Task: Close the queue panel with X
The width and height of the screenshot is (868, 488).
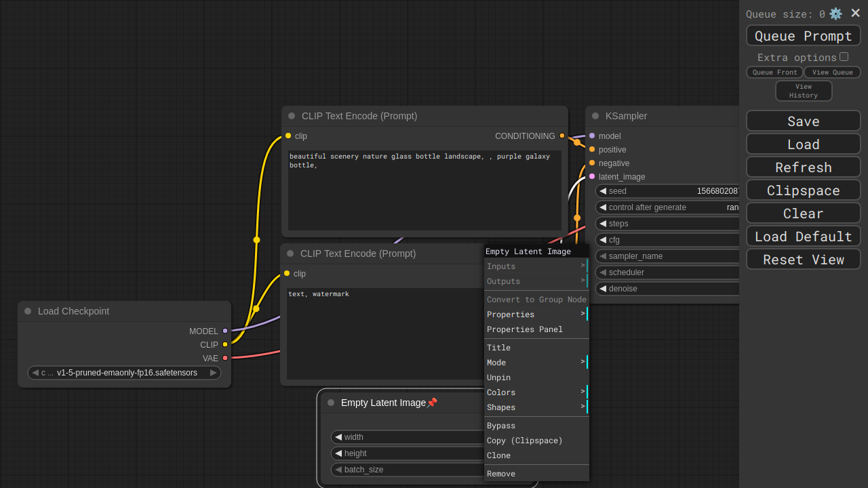Action: coord(855,13)
